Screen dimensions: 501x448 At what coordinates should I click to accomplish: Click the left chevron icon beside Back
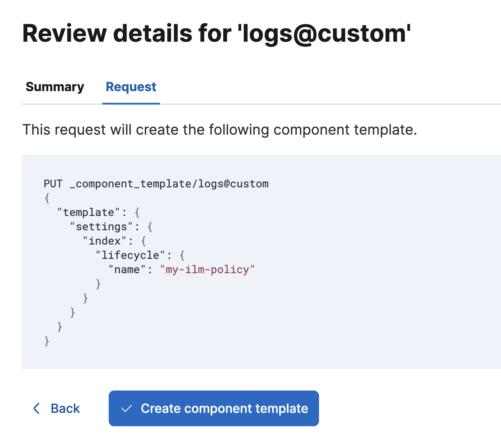click(37, 408)
